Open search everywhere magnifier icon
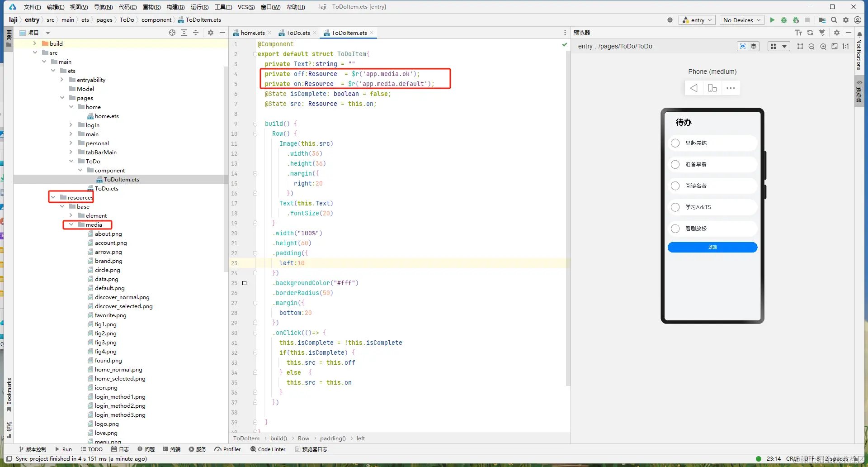 coord(834,20)
